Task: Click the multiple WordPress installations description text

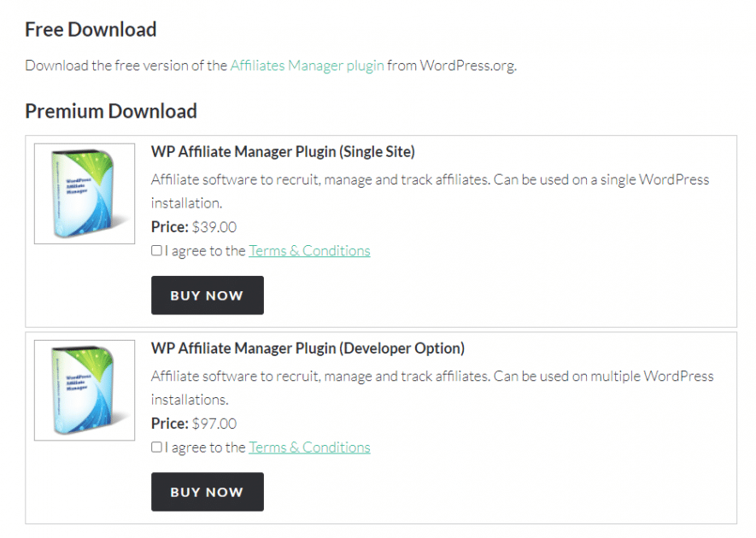Action: pos(432,388)
